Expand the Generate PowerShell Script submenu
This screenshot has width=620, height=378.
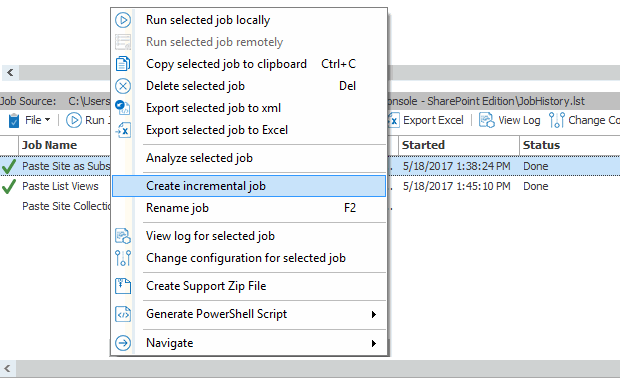click(x=249, y=314)
